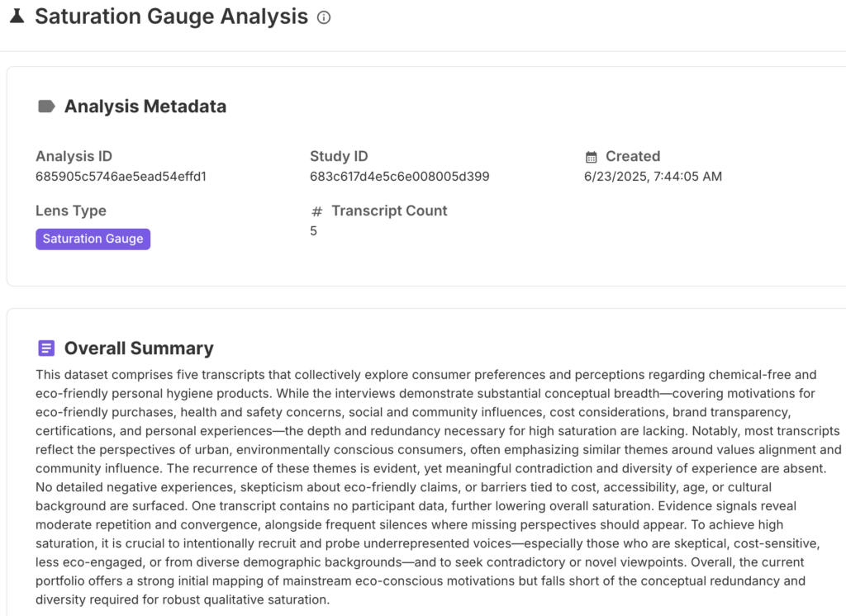Click the Analysis Metadata heading

point(145,106)
